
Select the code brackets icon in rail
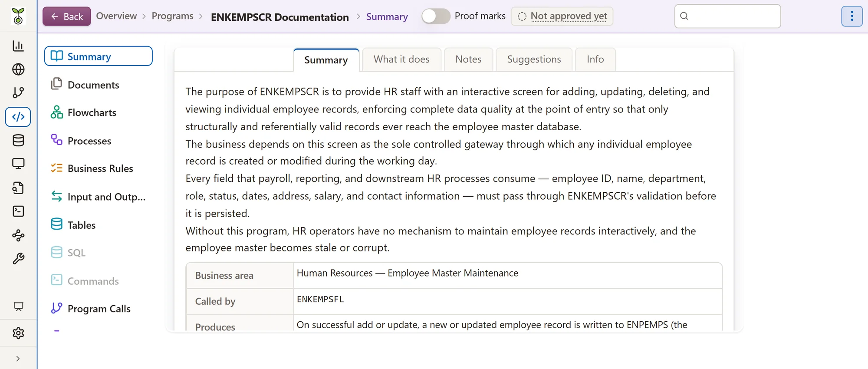[x=18, y=117]
